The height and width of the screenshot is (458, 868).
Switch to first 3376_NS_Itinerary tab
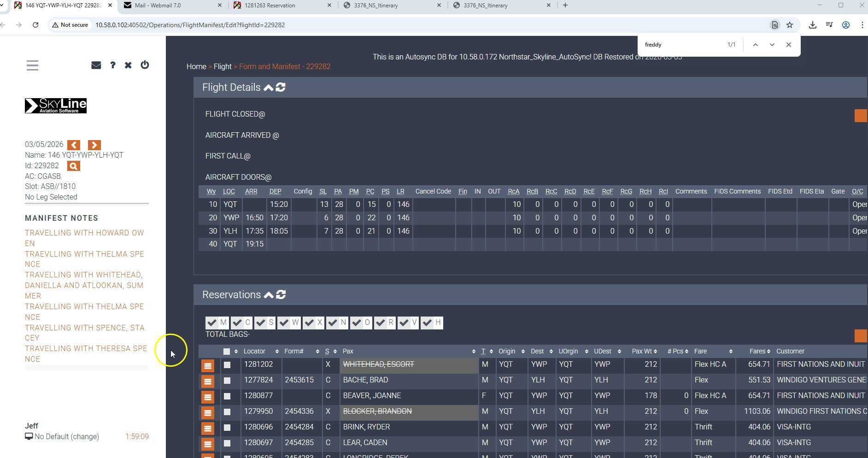click(392, 6)
